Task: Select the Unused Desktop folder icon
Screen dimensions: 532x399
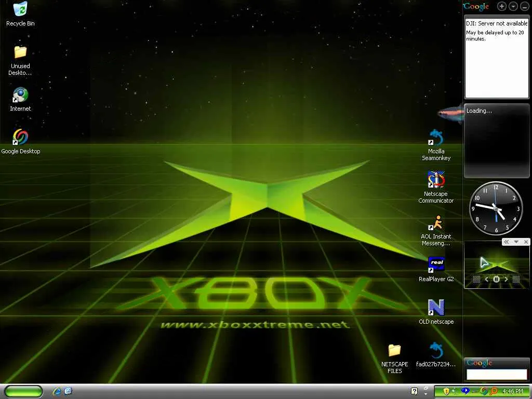Action: [20, 60]
